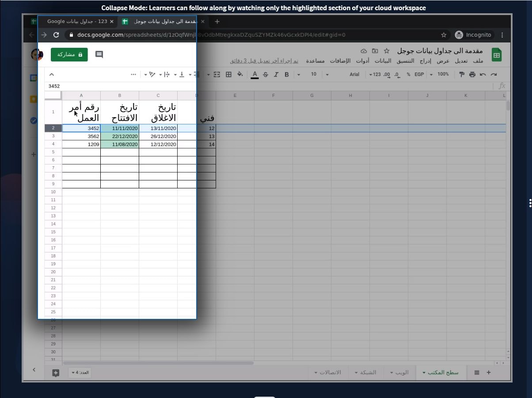Screen dimensions: 532x398
Task: Switch to الويب sheet tab
Action: click(x=399, y=372)
